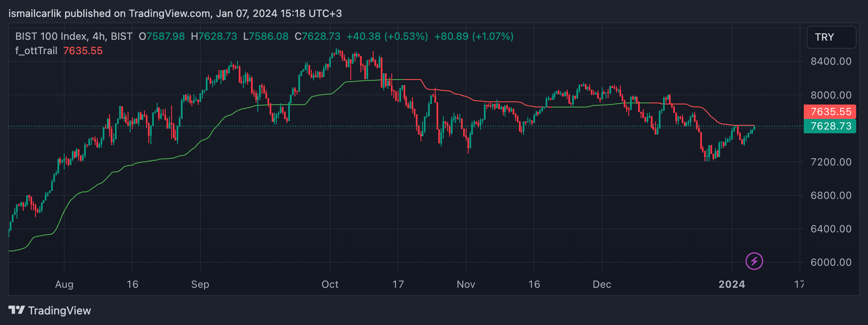Click the Dec label on time axis
Screen dimensions: 868x325
602,284
